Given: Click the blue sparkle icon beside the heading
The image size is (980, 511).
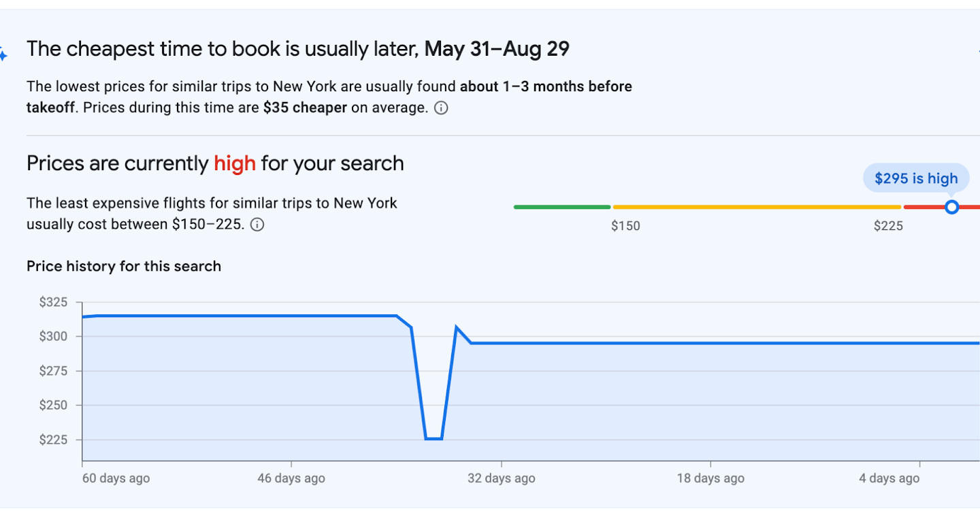Looking at the screenshot, I should 3,55.
